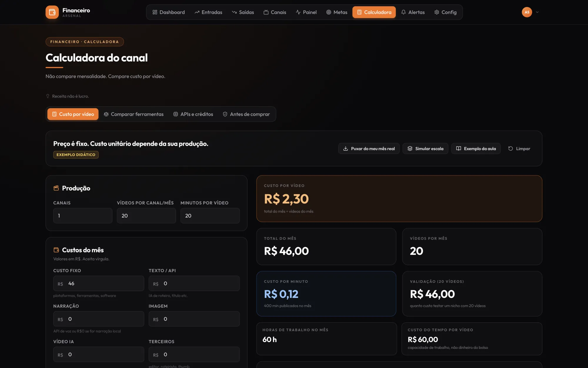The image size is (588, 368).
Task: Click Puxar do meu mês real button
Action: click(x=369, y=149)
